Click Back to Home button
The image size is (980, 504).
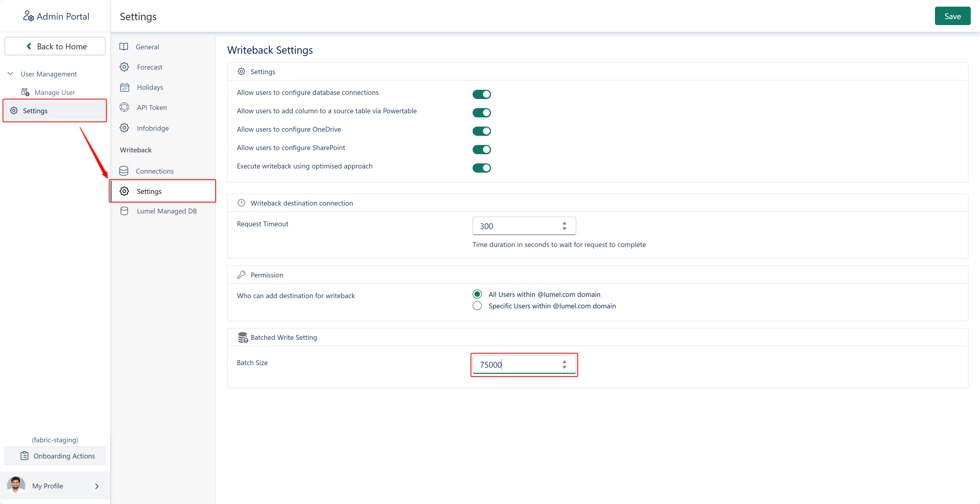pos(55,46)
